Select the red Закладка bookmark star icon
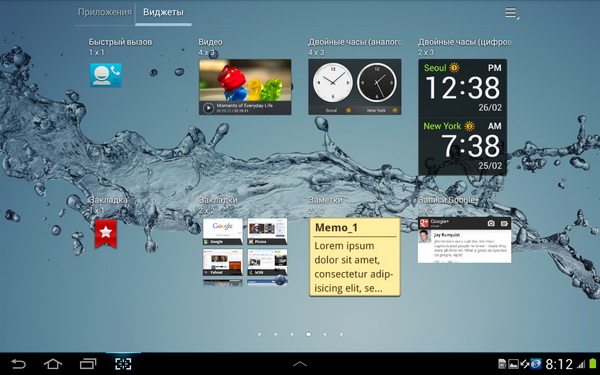 [x=106, y=233]
